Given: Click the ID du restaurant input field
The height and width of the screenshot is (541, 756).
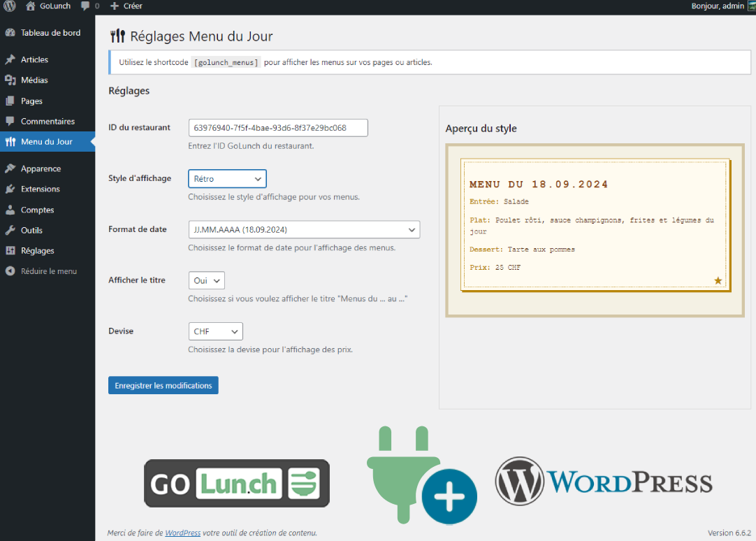Looking at the screenshot, I should [x=278, y=128].
